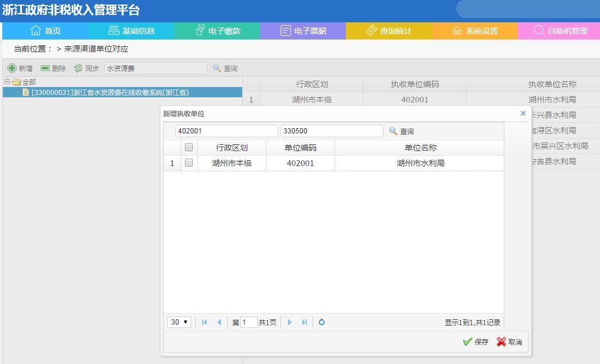Open the 电子票据 tab

[x=303, y=30]
